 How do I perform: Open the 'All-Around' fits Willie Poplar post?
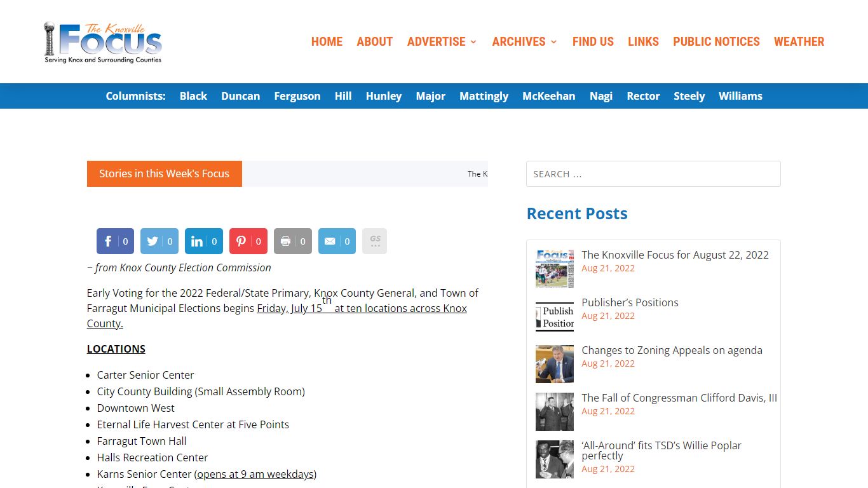[661, 451]
